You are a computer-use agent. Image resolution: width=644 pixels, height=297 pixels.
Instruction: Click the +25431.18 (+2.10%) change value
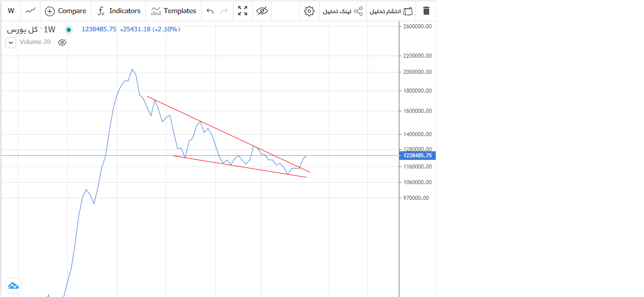pos(150,29)
